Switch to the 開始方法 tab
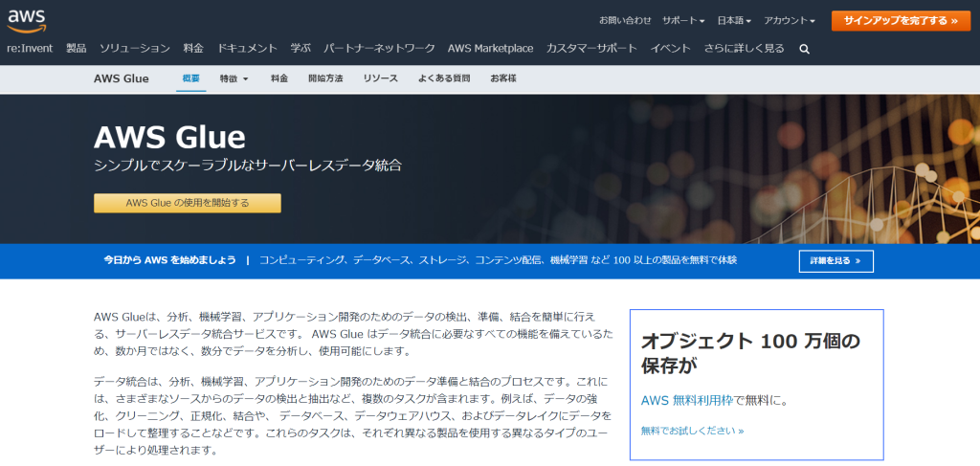Screen dimensions: 980x466 pyautogui.click(x=325, y=78)
